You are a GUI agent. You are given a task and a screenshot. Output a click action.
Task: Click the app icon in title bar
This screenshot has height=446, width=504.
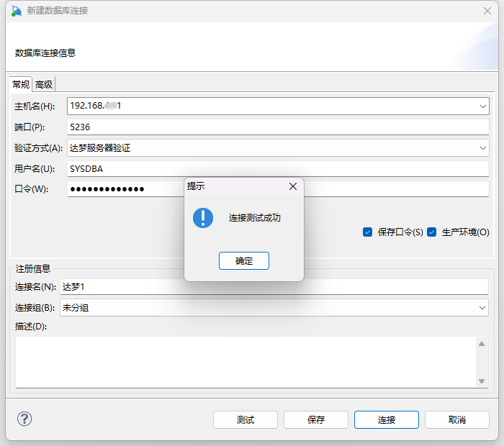point(17,11)
